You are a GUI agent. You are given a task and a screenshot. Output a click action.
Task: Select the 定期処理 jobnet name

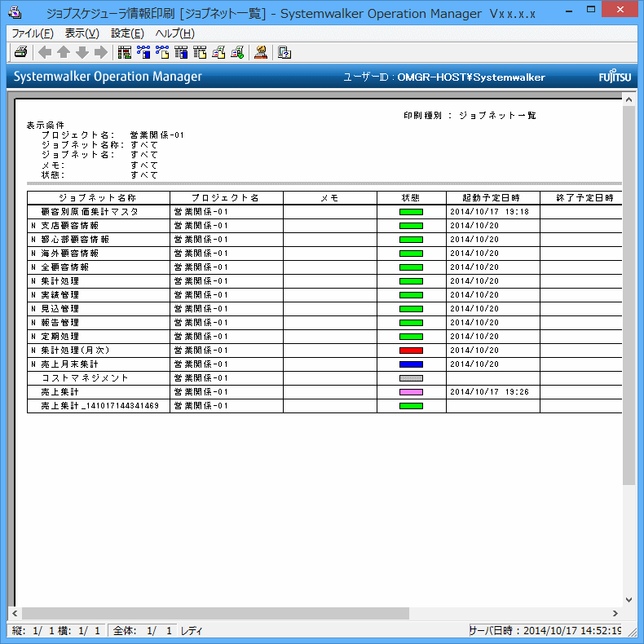[x=60, y=337]
